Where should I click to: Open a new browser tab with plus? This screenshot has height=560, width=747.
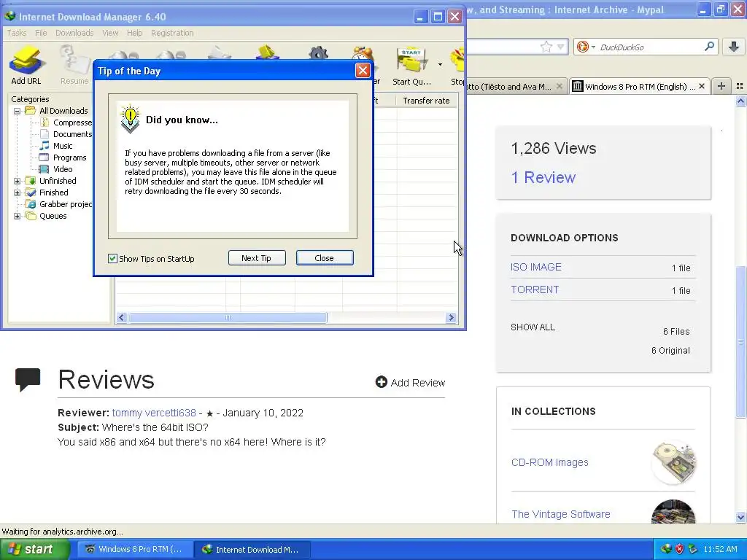tap(721, 86)
